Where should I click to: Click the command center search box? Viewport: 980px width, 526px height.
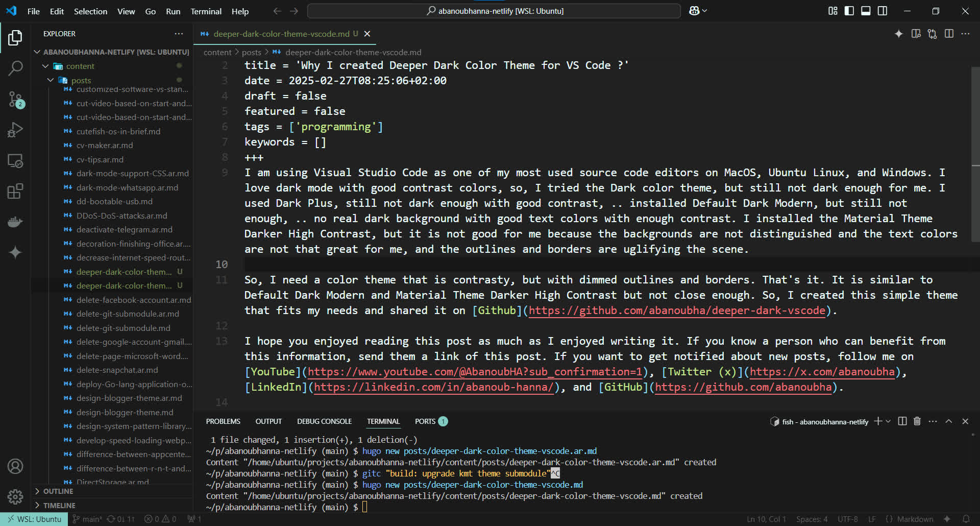pos(494,11)
